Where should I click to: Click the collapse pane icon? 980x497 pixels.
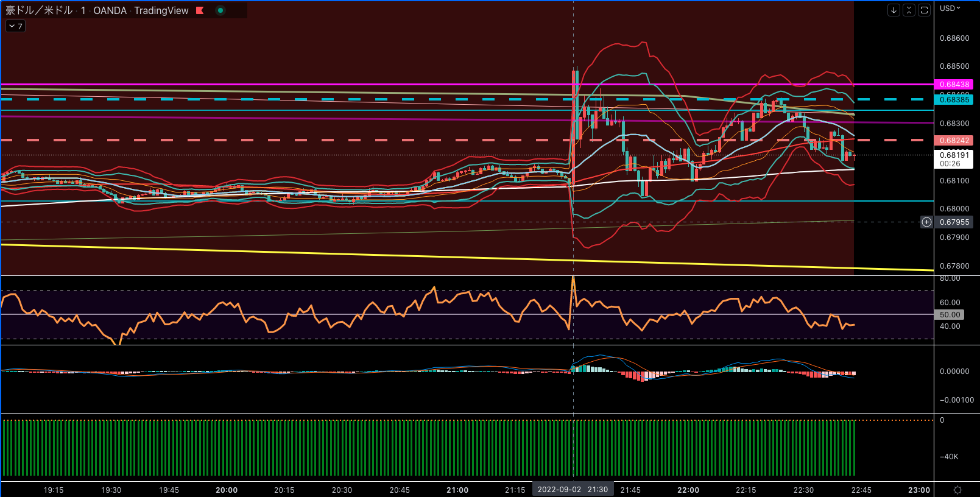pos(909,10)
